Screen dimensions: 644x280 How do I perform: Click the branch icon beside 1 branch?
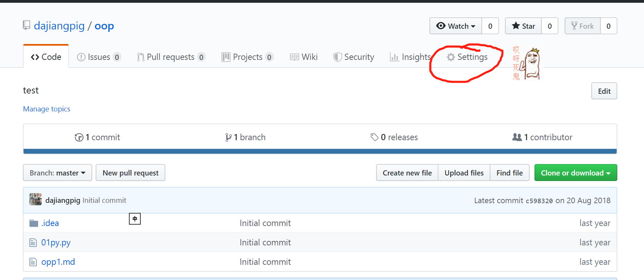coord(228,137)
